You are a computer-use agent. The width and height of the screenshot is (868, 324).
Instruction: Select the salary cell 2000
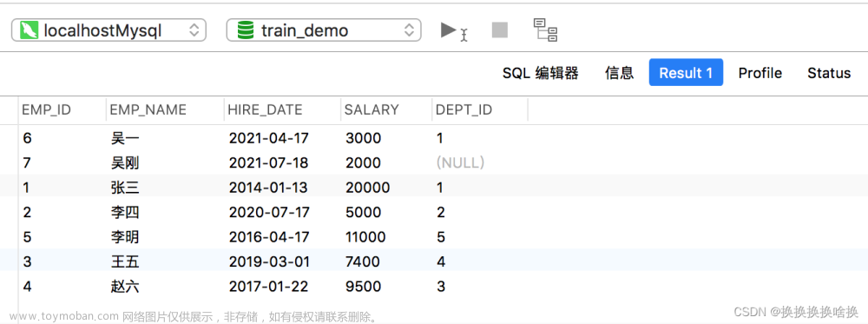(363, 162)
